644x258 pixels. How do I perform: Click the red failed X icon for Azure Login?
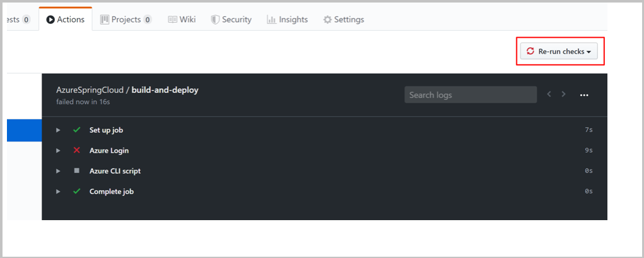pos(77,150)
